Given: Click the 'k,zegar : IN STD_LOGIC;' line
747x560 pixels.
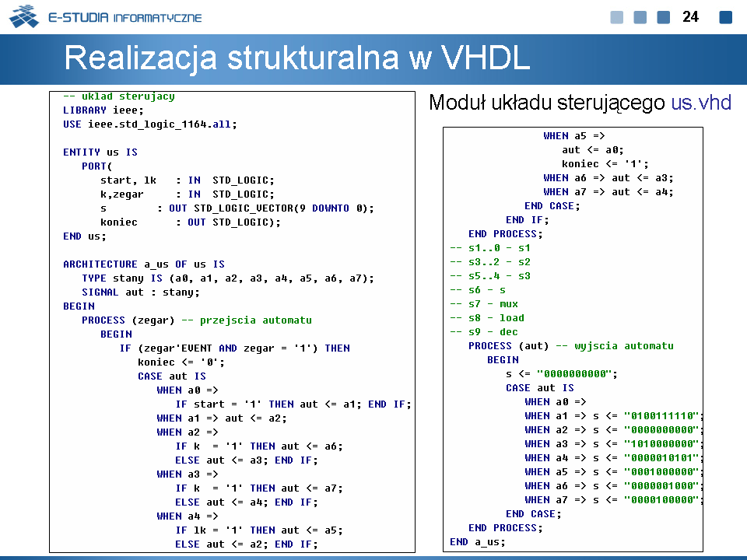Looking at the screenshot, I should pyautogui.click(x=188, y=194).
